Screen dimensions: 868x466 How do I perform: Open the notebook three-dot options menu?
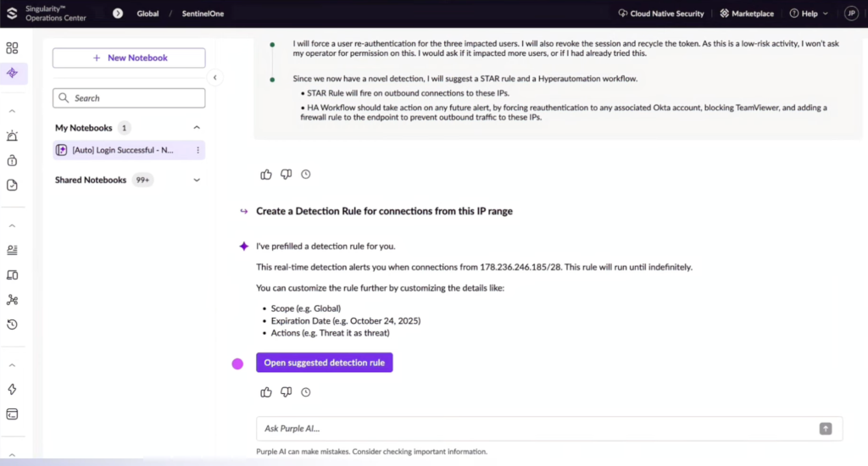198,150
